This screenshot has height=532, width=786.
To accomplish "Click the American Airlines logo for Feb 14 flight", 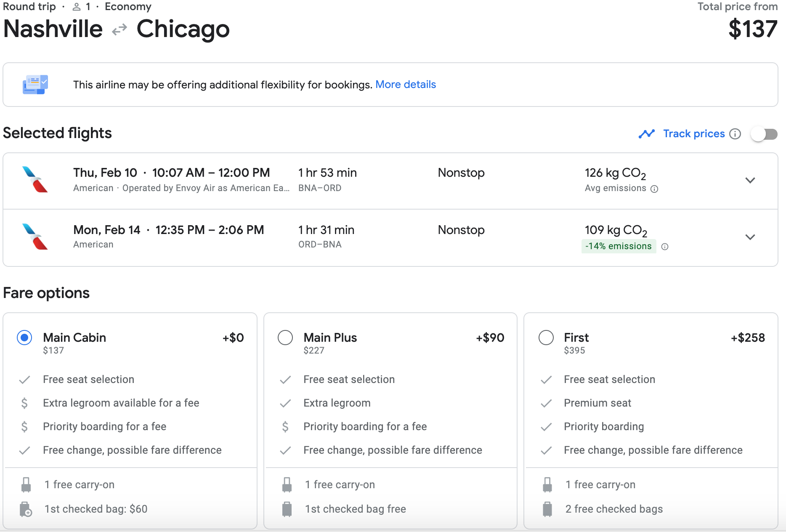I will (35, 237).
